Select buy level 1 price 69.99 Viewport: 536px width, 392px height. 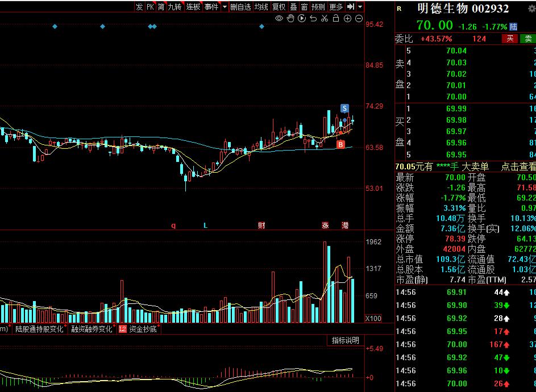[456, 109]
